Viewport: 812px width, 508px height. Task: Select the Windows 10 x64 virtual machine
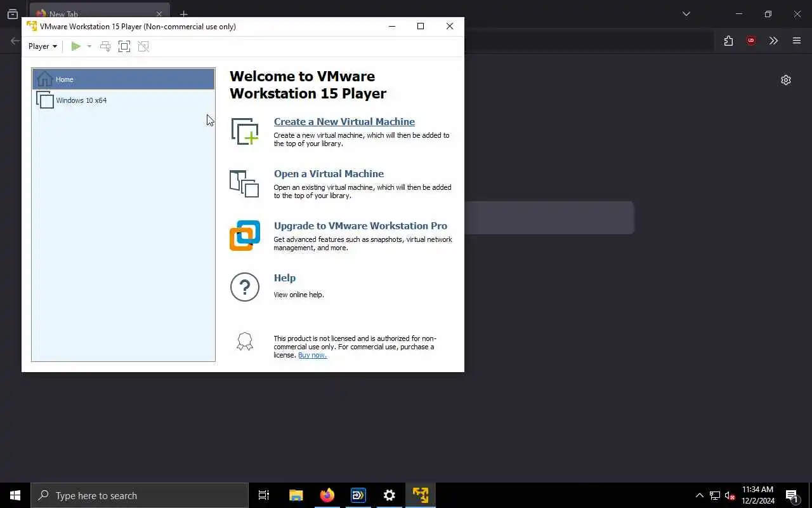(123, 100)
